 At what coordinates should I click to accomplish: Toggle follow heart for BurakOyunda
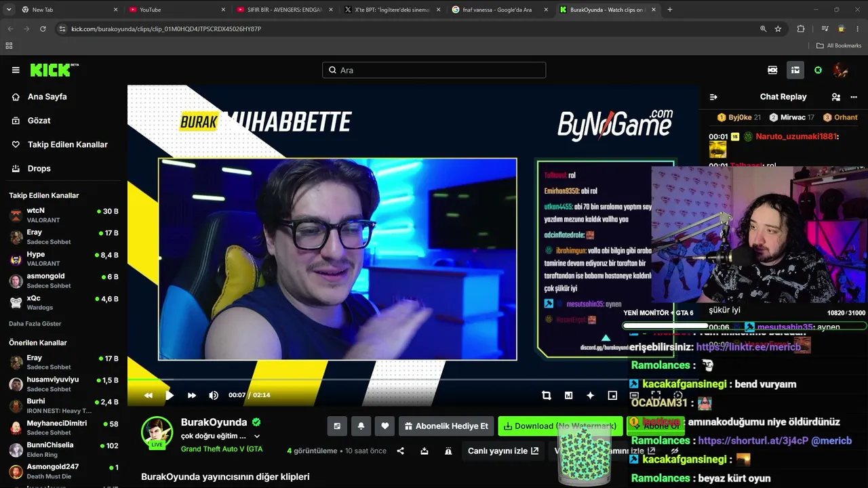384,426
